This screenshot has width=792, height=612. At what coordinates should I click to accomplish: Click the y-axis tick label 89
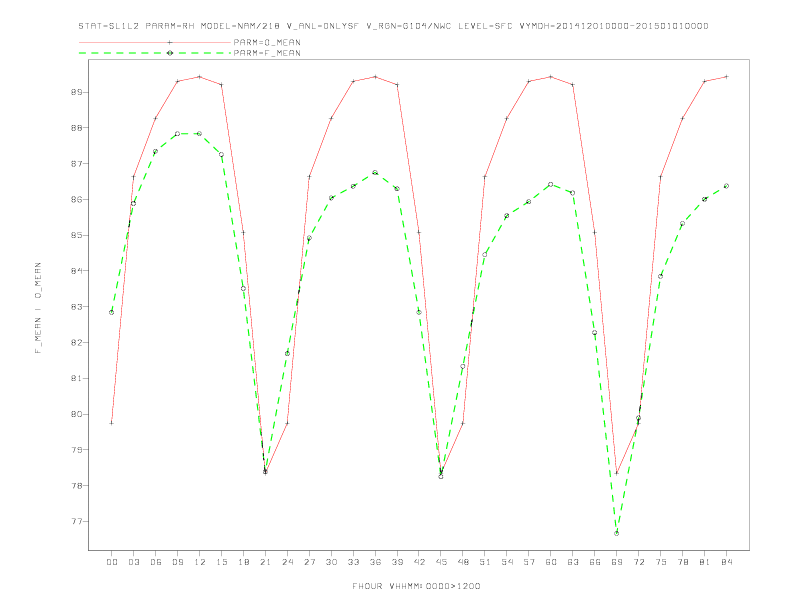click(76, 92)
